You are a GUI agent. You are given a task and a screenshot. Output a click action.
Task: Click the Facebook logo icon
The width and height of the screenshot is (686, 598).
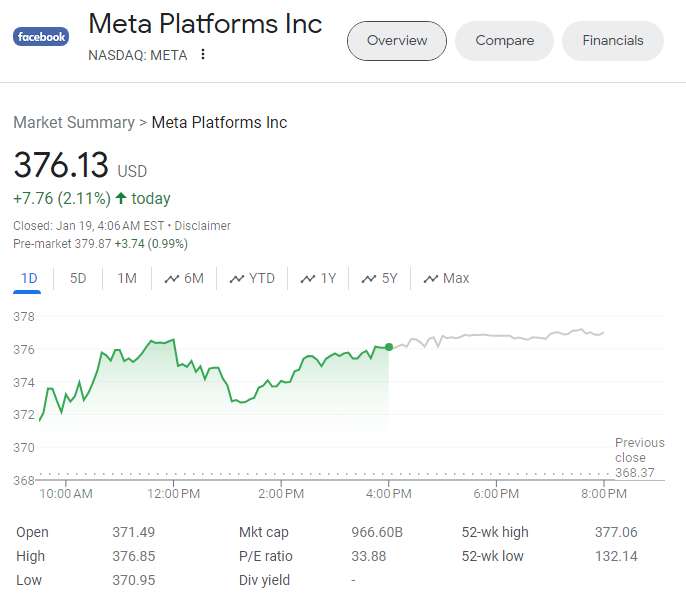coord(41,37)
